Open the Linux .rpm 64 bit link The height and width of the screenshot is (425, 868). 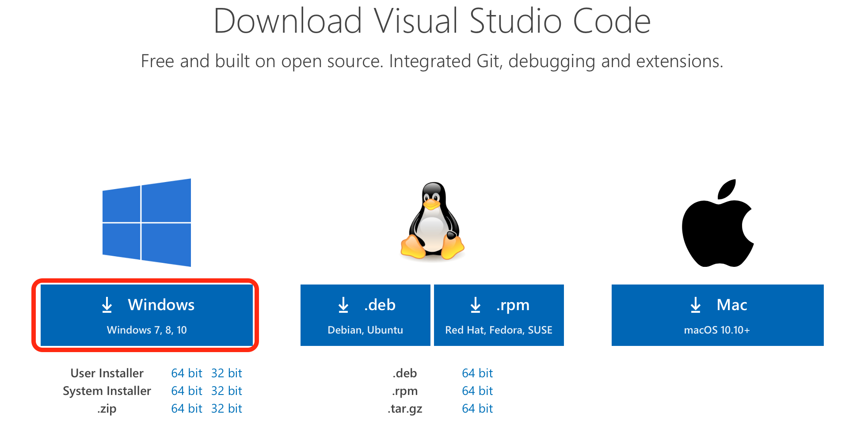[477, 391]
